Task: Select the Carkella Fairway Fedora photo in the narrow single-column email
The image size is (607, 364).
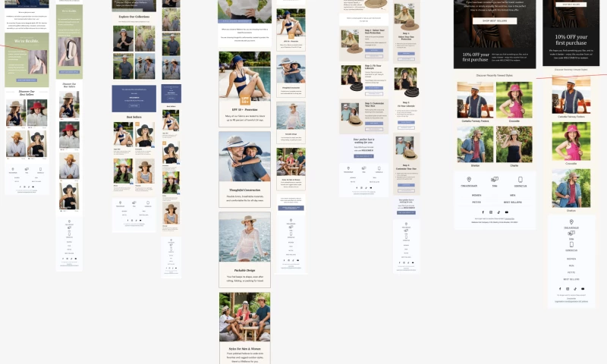Action: (571, 94)
